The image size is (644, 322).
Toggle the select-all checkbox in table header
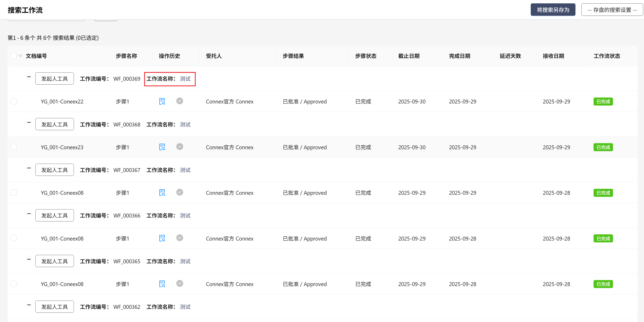[x=14, y=56]
